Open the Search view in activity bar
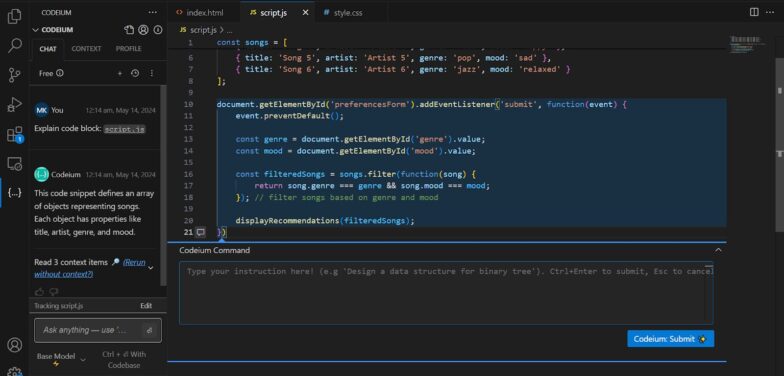The width and height of the screenshot is (784, 376). 14,46
